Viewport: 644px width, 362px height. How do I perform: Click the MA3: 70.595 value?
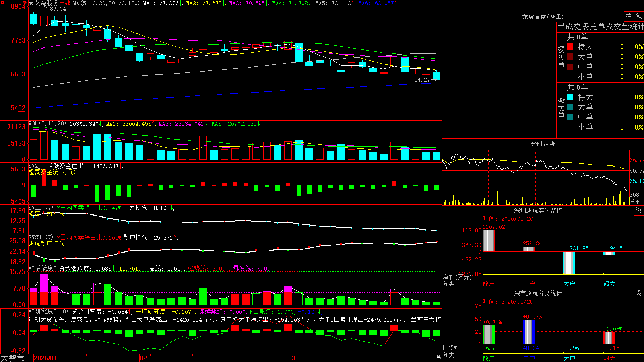click(x=249, y=3)
